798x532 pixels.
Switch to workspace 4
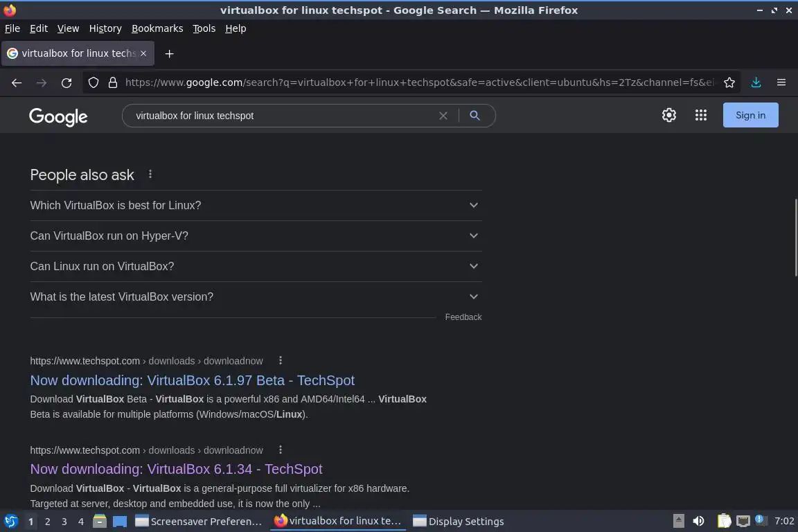pos(81,522)
